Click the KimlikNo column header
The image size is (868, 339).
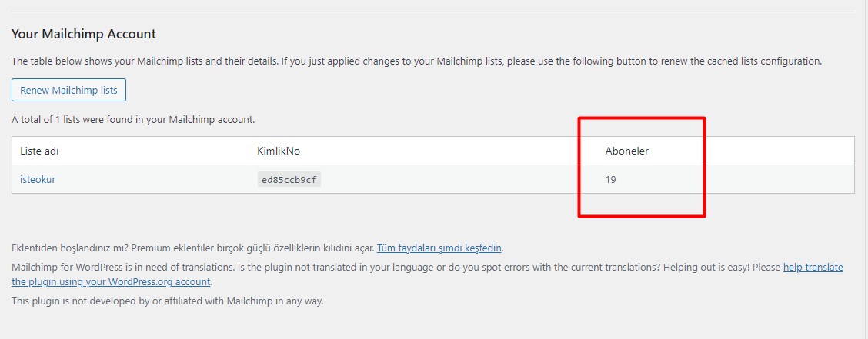click(279, 151)
